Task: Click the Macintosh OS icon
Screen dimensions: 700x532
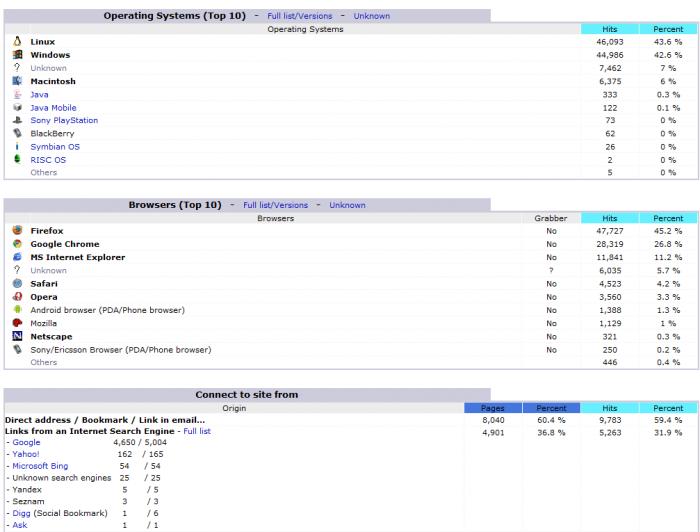Action: coord(17,81)
